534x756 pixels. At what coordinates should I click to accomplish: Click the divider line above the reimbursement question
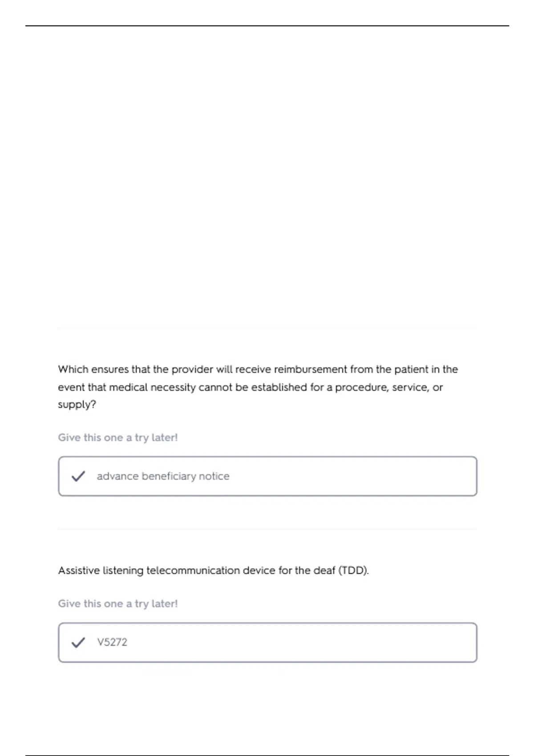[x=267, y=329]
